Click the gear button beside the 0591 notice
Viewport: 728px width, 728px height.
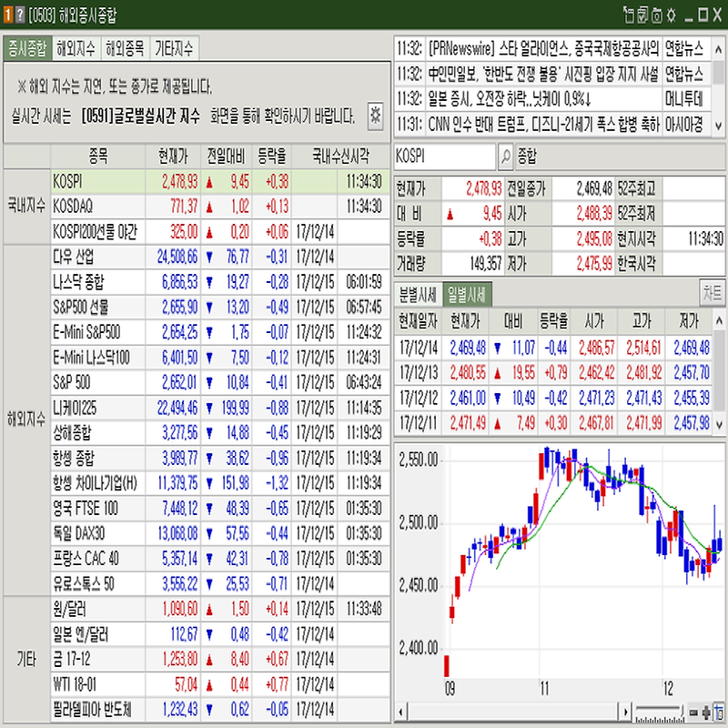[375, 116]
